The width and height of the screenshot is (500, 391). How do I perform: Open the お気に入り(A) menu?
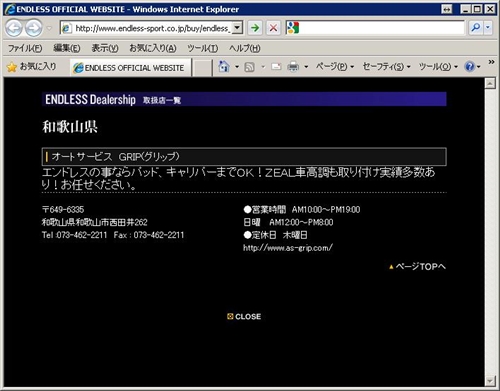153,48
